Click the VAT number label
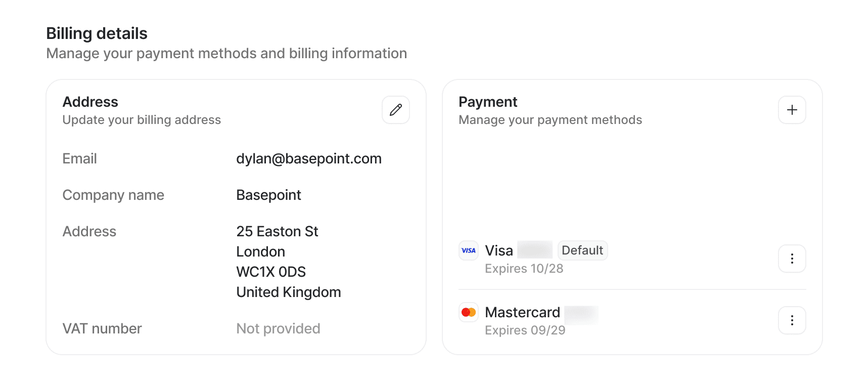The image size is (868, 381). coord(102,329)
